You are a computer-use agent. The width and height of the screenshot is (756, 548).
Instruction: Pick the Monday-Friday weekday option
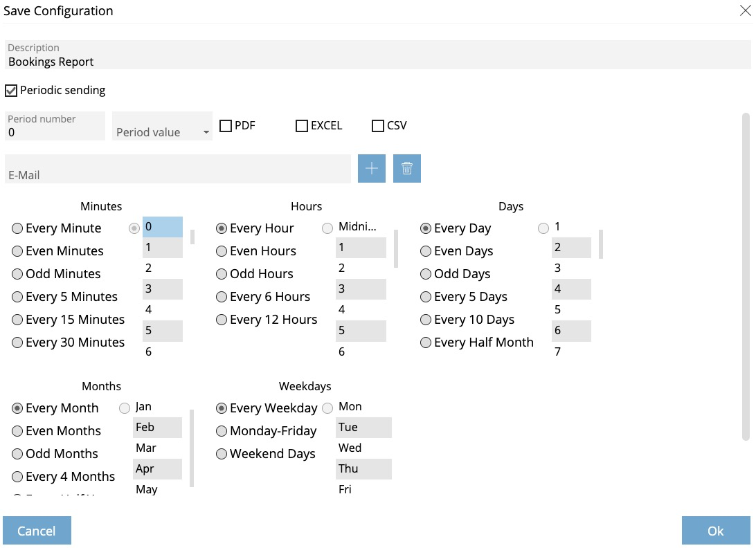point(222,431)
